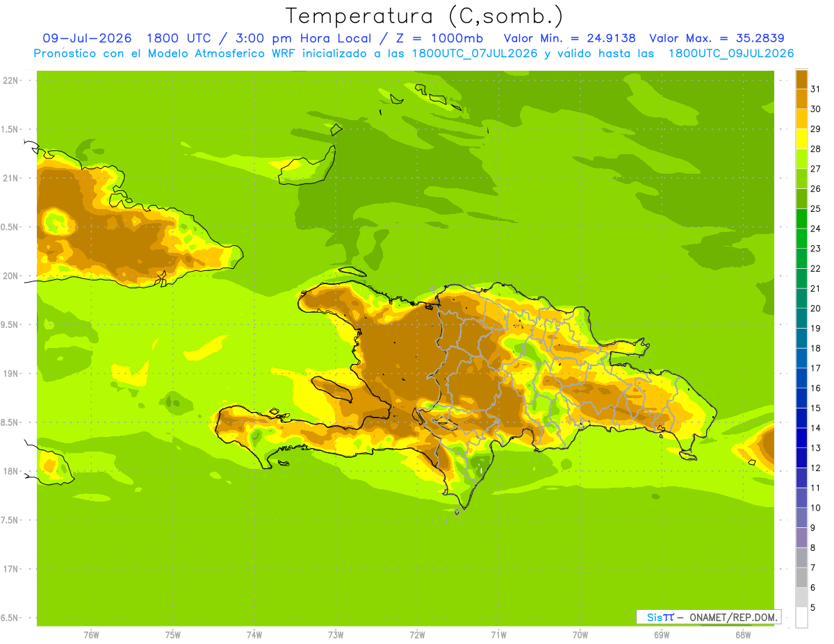Click the '20N' latitude label

coord(10,276)
